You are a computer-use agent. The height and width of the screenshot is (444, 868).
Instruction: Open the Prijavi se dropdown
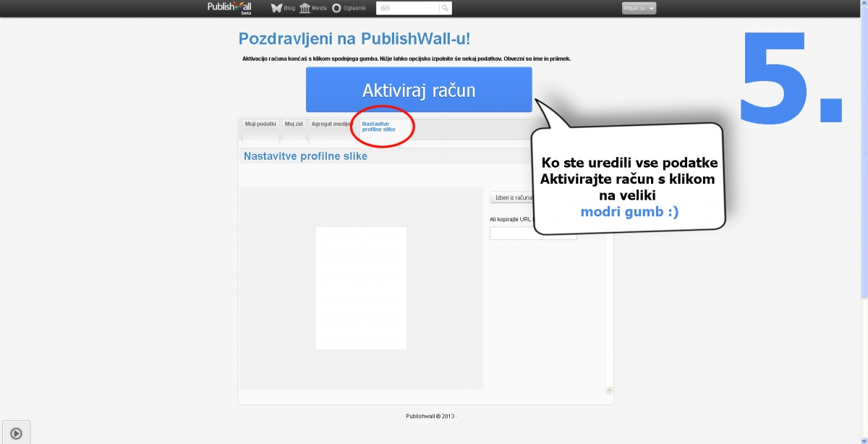(639, 9)
